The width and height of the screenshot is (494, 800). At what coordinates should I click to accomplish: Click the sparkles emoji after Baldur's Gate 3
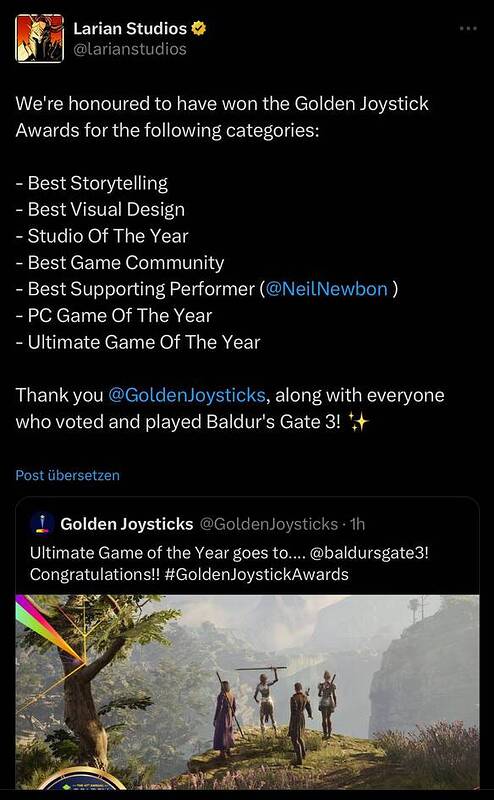[x=357, y=422]
